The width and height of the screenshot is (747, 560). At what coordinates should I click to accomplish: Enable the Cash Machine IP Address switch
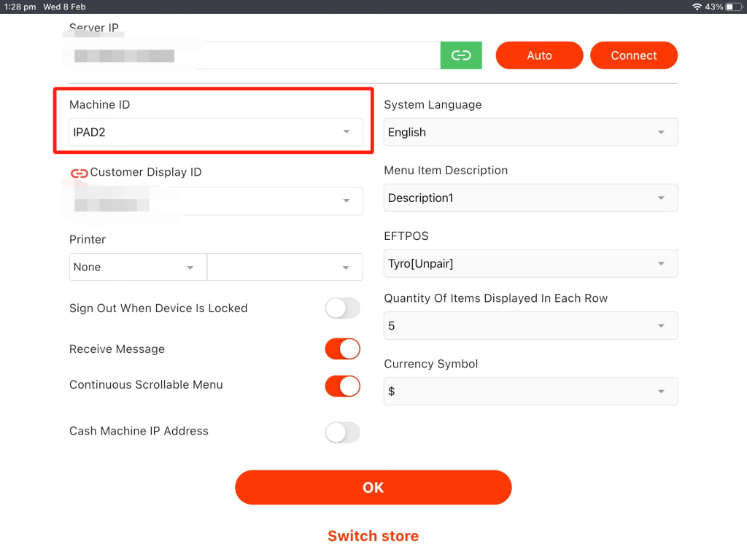click(x=342, y=432)
